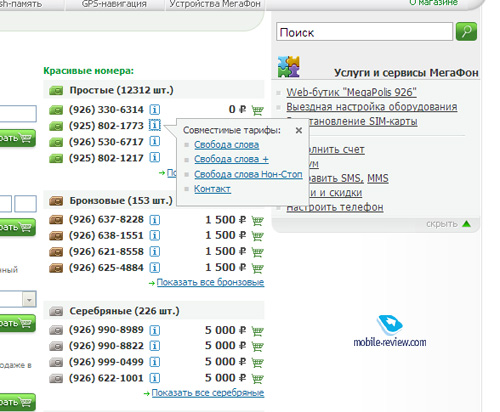Add (926) 330-6314 to the cart

(257, 110)
